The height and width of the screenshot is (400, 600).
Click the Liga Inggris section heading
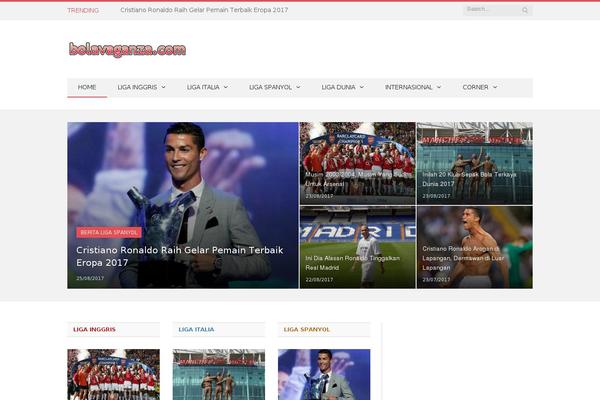tap(94, 330)
